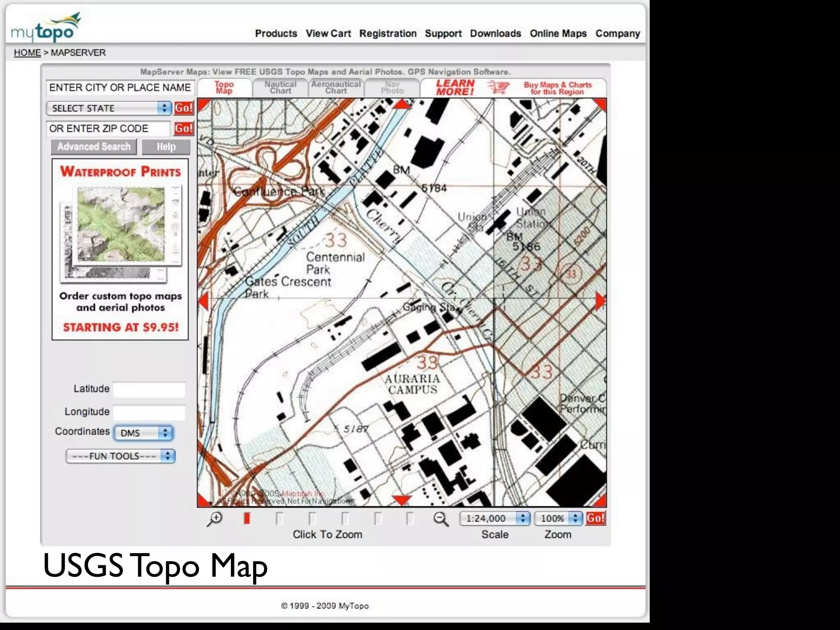Select the fifth zoom level marker
840x630 pixels.
(378, 518)
